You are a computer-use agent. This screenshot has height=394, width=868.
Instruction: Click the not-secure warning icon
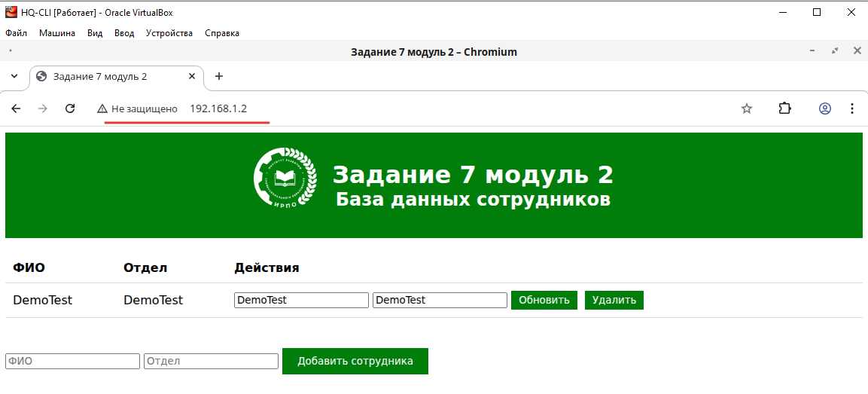(102, 109)
